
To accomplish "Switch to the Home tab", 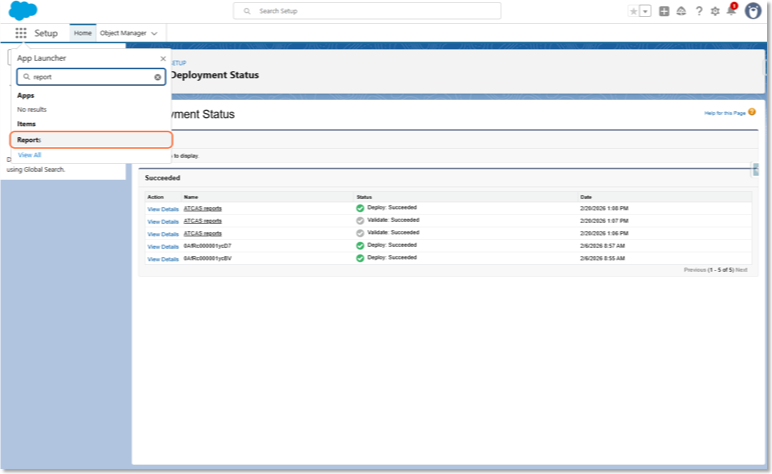I will click(x=83, y=33).
